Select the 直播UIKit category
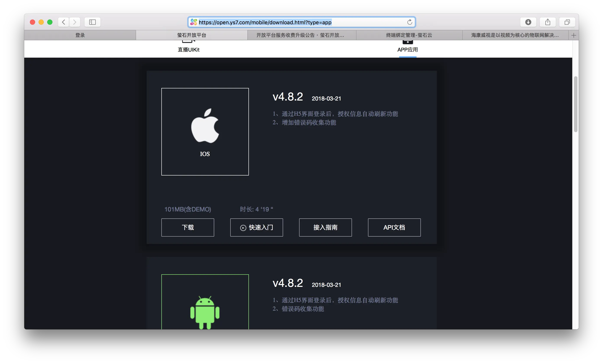This screenshot has width=603, height=364. tap(188, 49)
